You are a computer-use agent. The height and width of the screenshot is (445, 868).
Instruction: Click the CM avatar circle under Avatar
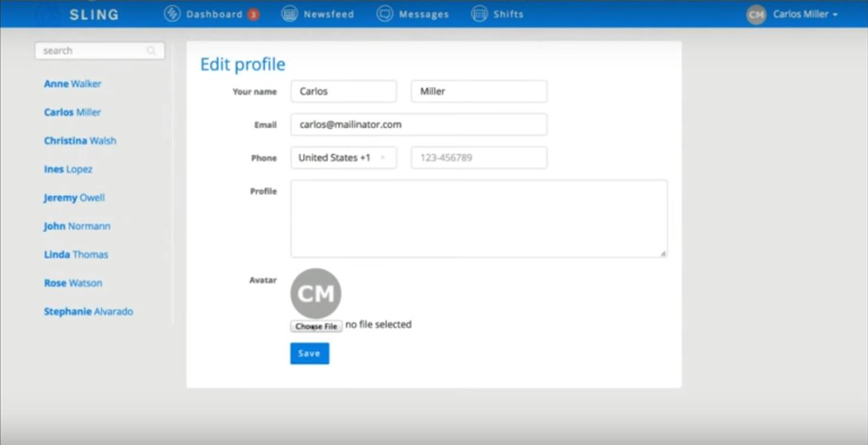tap(315, 293)
